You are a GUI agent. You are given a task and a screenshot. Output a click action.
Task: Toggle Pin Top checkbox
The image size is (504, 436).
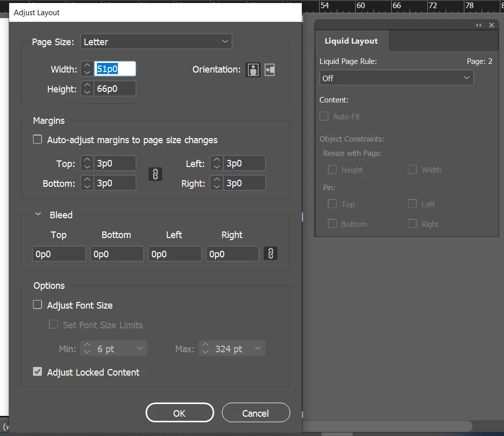332,204
